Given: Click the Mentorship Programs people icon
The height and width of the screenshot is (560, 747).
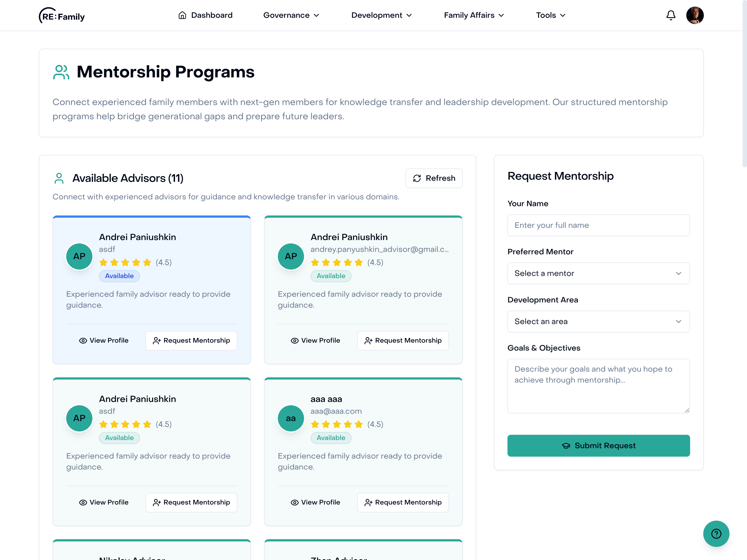Looking at the screenshot, I should tap(61, 72).
